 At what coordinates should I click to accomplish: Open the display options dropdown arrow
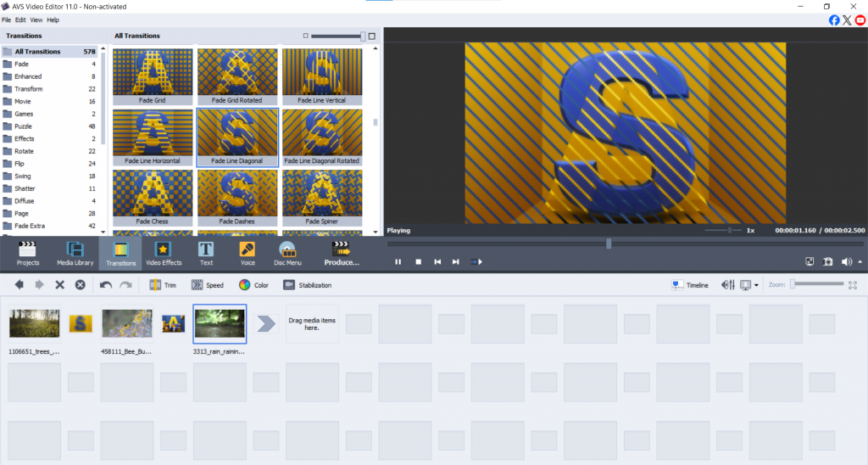(756, 285)
